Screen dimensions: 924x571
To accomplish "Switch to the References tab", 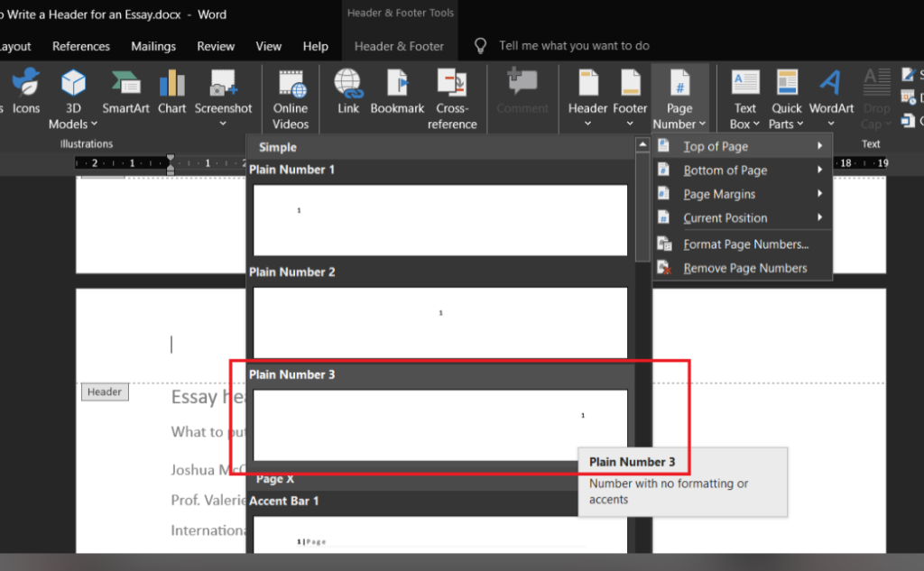I will (x=81, y=46).
